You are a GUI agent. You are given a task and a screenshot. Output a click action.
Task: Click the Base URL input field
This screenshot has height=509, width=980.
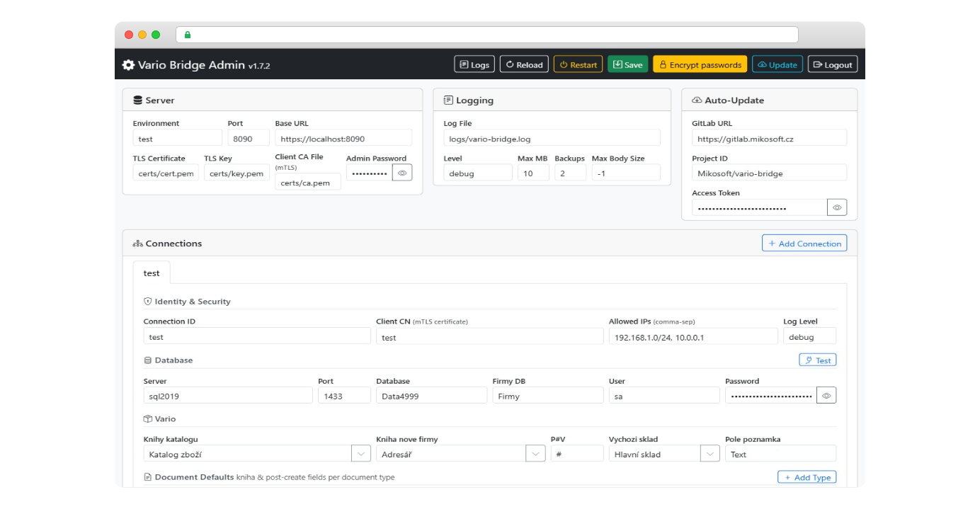343,139
